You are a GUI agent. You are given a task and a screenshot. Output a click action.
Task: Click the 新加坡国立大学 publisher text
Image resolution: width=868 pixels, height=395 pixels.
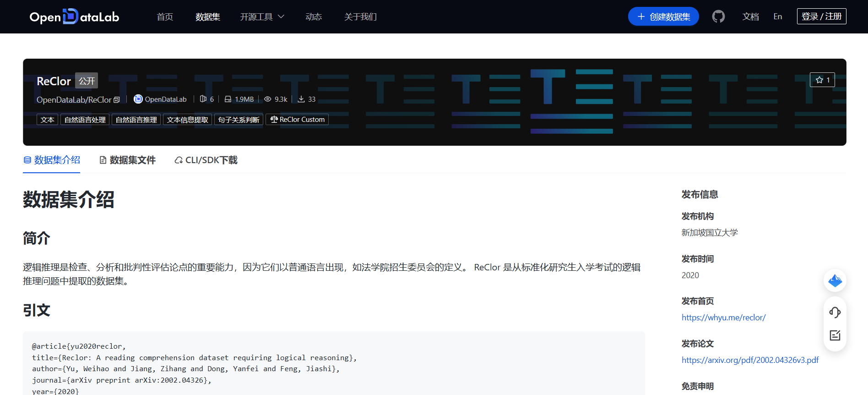point(710,233)
